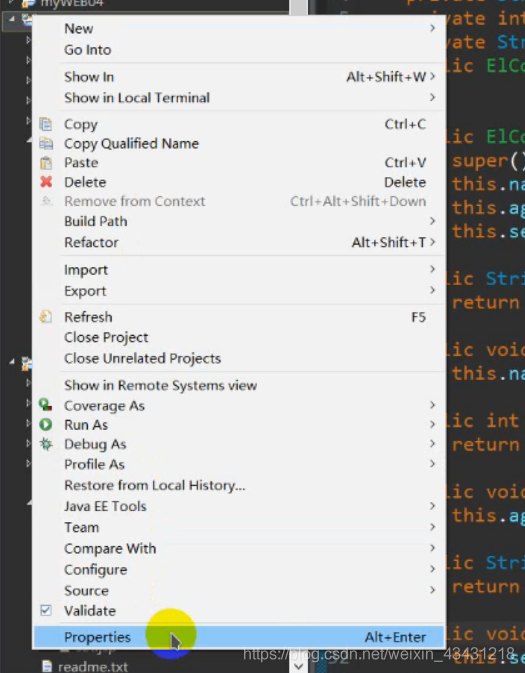525x673 pixels.
Task: Expand the Export submenu arrow
Action: pyautogui.click(x=432, y=291)
